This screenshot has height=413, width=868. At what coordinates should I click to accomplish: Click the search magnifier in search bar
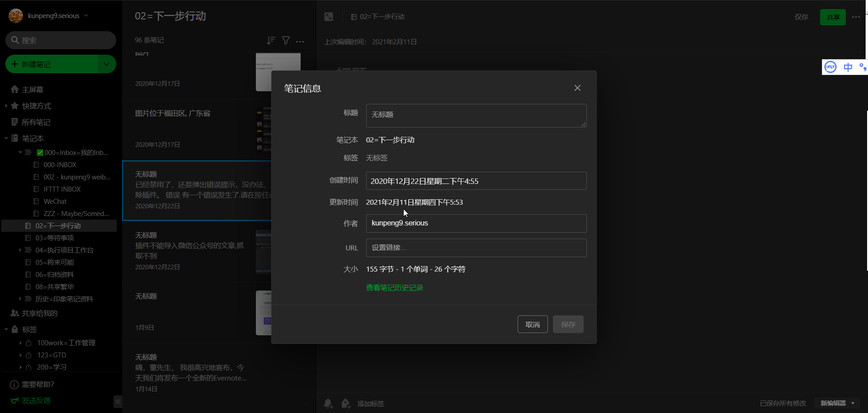pos(16,40)
